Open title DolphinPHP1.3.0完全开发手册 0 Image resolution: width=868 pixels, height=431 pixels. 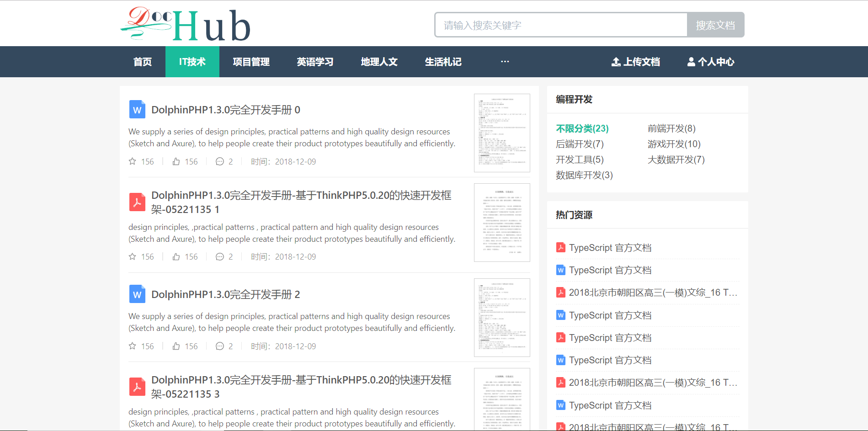pyautogui.click(x=226, y=110)
